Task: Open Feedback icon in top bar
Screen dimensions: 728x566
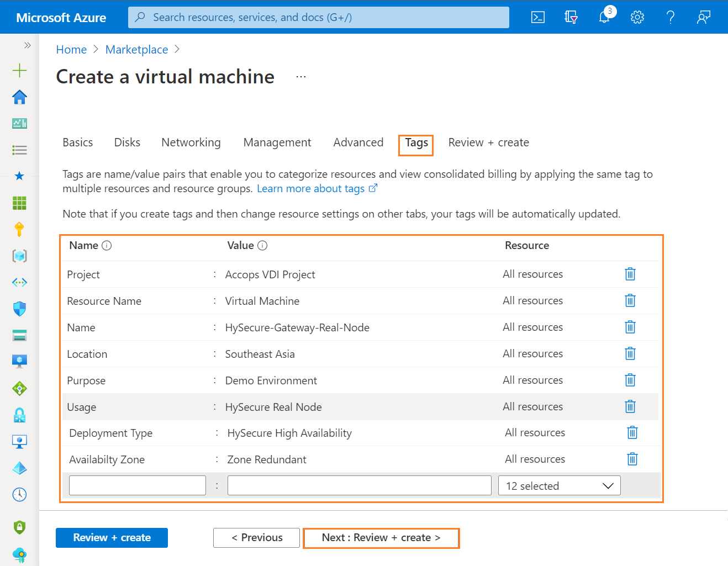Action: tap(704, 17)
